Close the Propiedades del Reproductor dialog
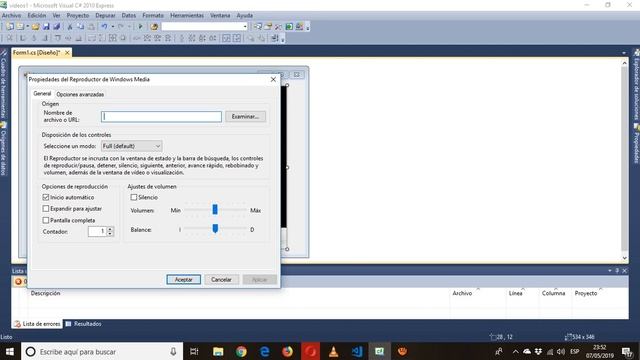The image size is (640, 360). [273, 79]
